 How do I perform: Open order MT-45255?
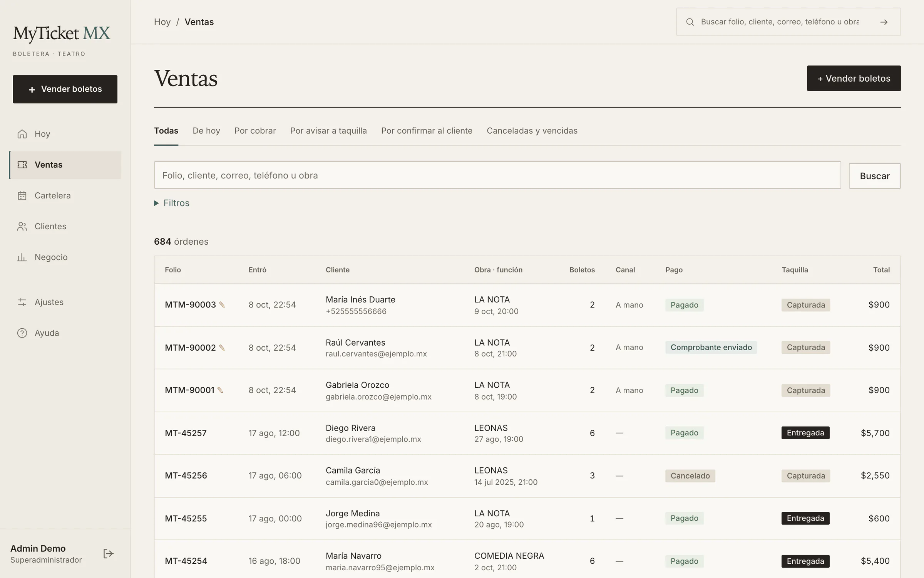coord(186,518)
